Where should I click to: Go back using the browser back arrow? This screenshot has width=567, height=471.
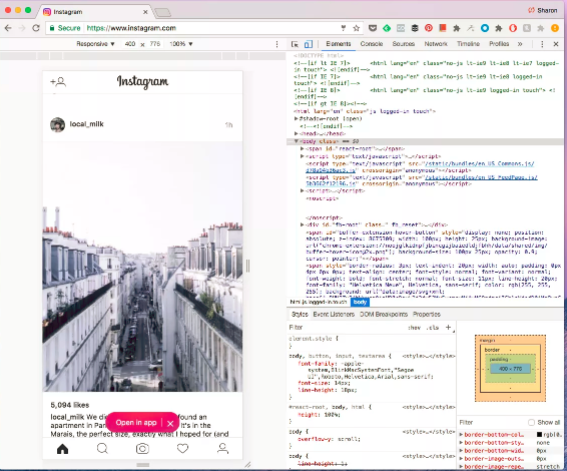click(x=8, y=28)
